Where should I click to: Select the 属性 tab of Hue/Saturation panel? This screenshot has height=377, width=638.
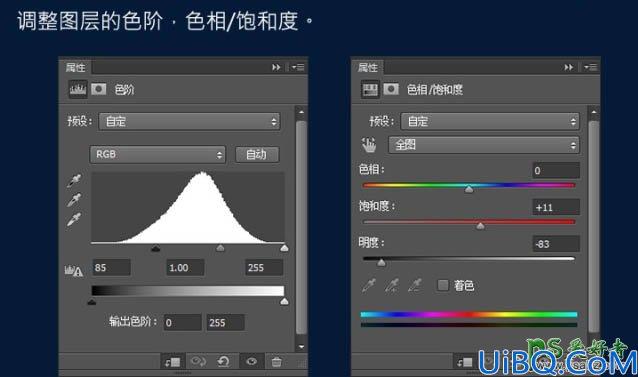point(368,68)
